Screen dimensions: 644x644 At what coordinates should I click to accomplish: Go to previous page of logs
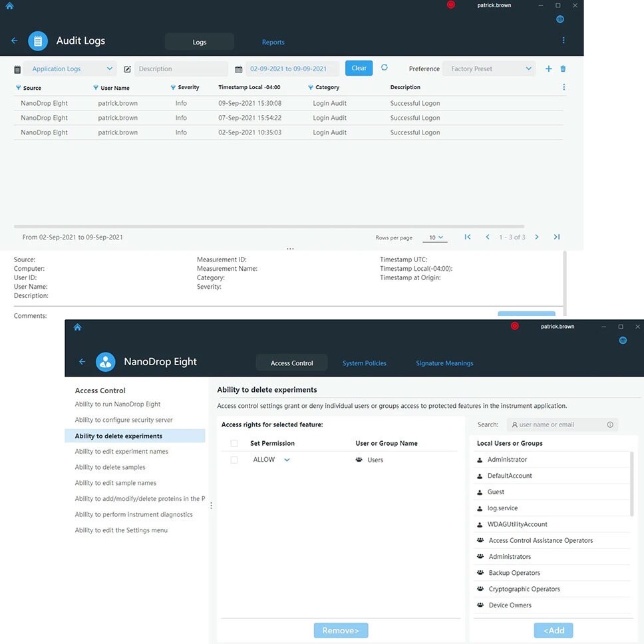488,237
